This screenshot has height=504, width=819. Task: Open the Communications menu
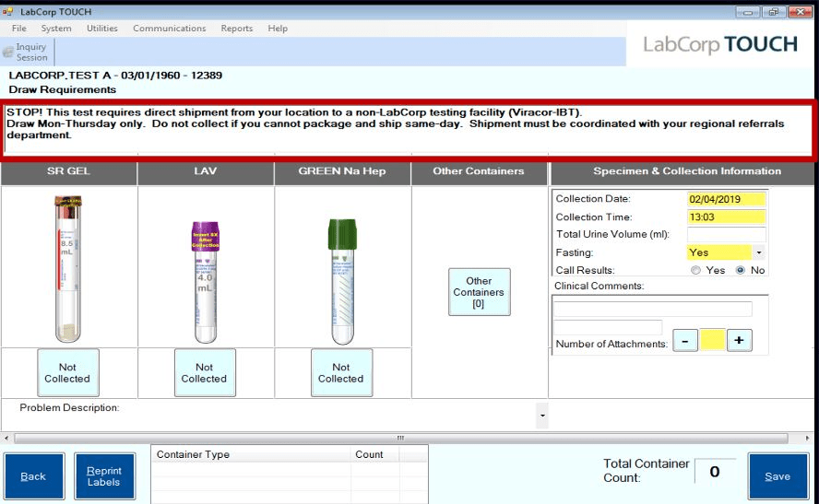coord(169,29)
